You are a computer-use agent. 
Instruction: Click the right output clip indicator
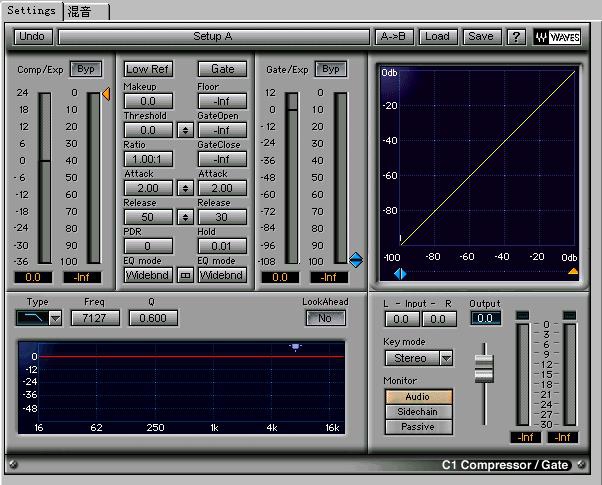click(x=569, y=315)
